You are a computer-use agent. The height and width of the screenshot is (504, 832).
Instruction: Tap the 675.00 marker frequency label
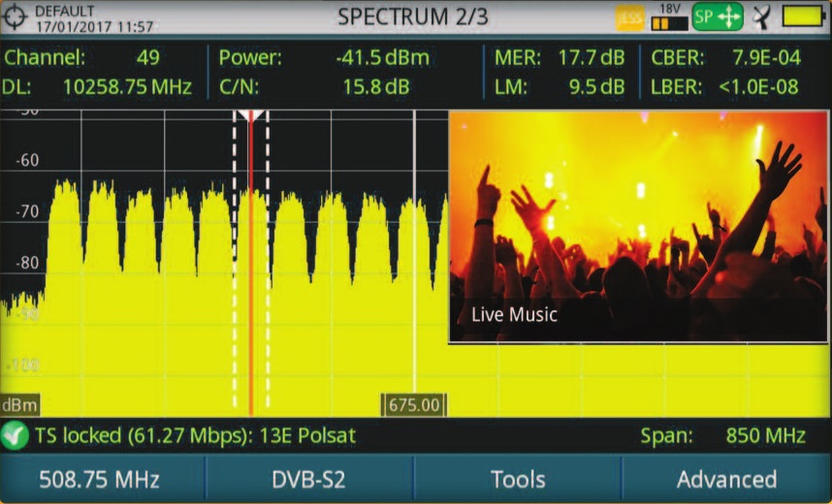[414, 405]
